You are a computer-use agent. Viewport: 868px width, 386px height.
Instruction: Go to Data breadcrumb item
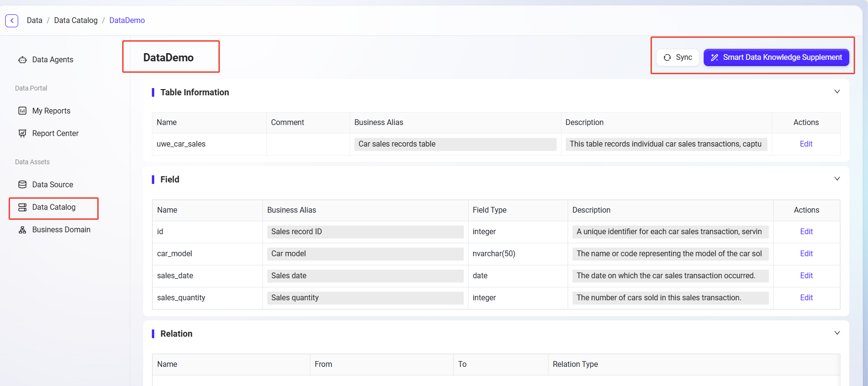(34, 20)
